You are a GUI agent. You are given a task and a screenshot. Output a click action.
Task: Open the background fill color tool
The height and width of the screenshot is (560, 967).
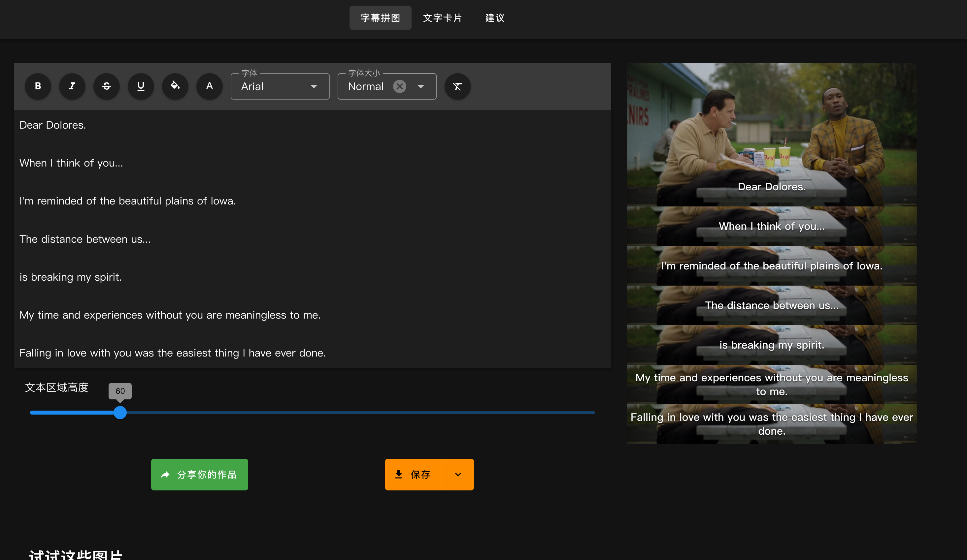175,86
